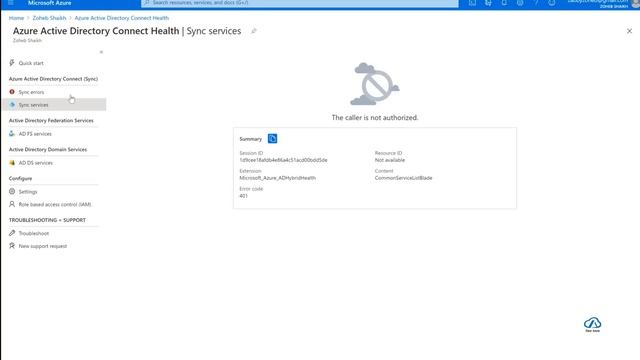Click the account email in the top bar

598,2
